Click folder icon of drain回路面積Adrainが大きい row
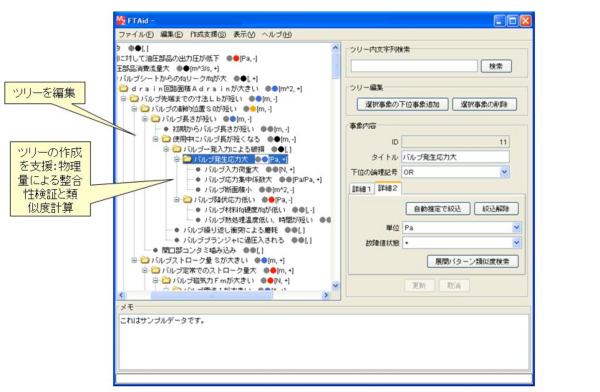 pos(123,88)
